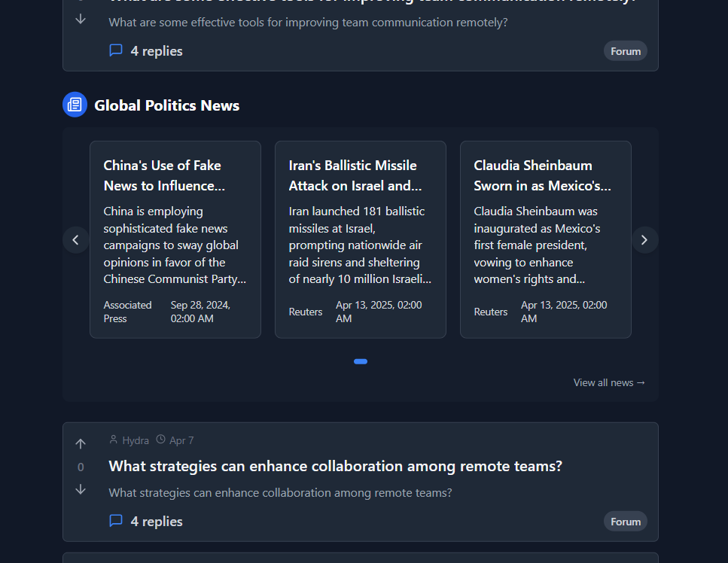Open replies icon on team communication post

(x=116, y=50)
